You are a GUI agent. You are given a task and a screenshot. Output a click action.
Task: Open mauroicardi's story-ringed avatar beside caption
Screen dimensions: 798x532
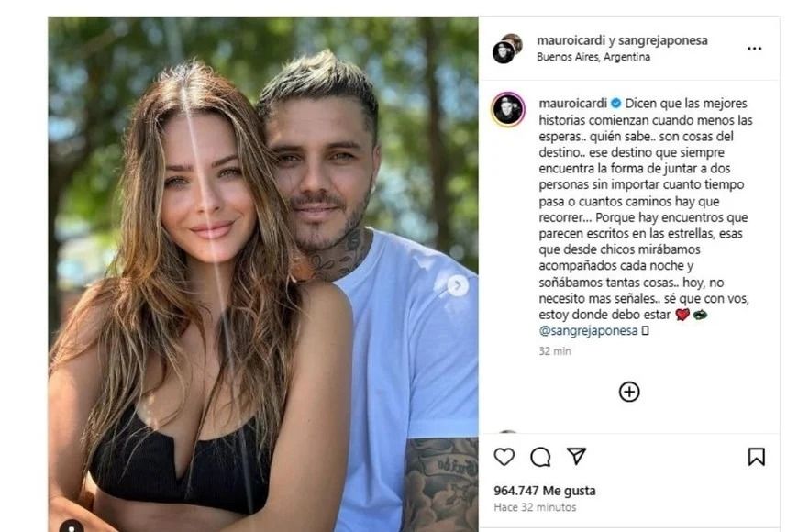[x=508, y=109]
